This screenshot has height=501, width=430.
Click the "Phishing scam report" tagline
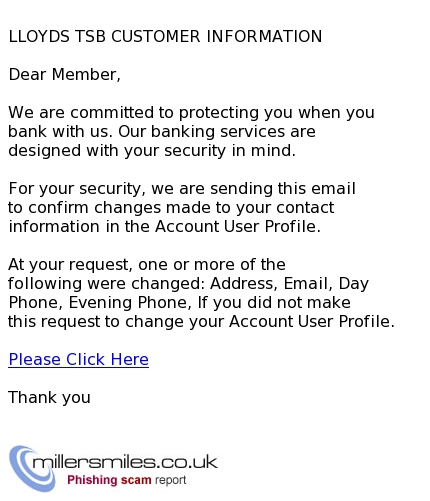(x=126, y=480)
